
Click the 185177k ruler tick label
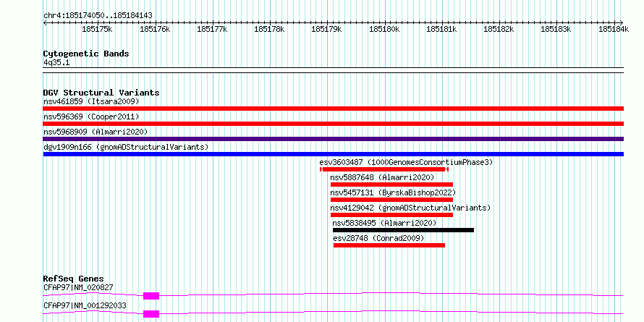pos(212,29)
